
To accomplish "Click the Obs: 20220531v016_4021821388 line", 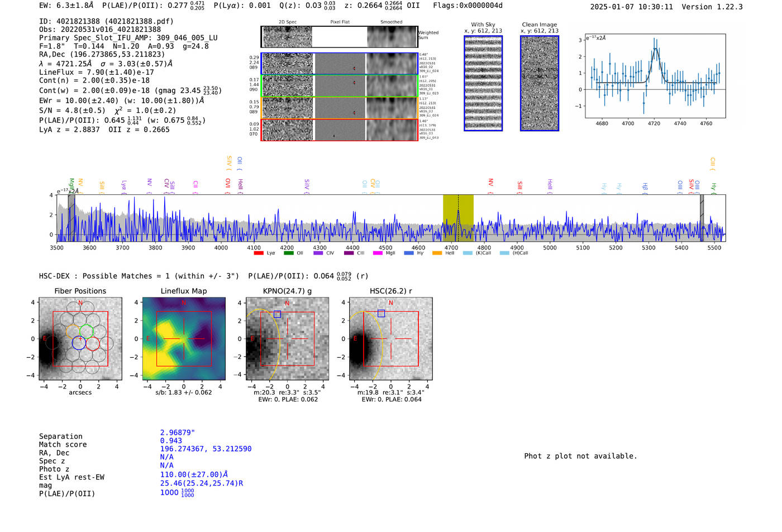I will pyautogui.click(x=100, y=30).
